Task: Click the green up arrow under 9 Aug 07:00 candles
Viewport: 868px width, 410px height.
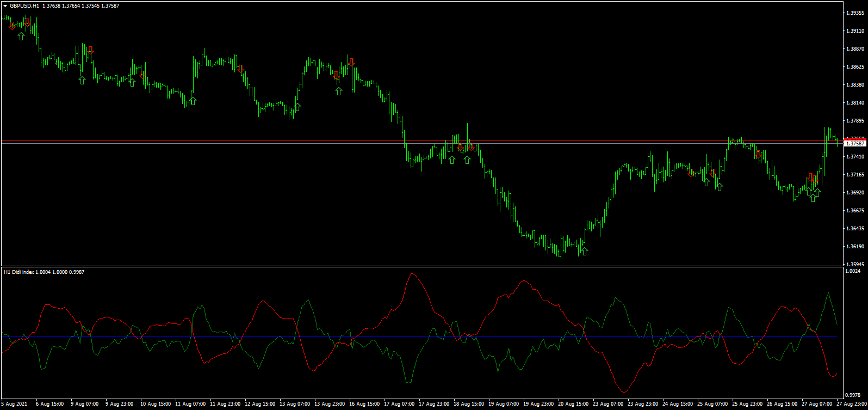Action: [82, 80]
